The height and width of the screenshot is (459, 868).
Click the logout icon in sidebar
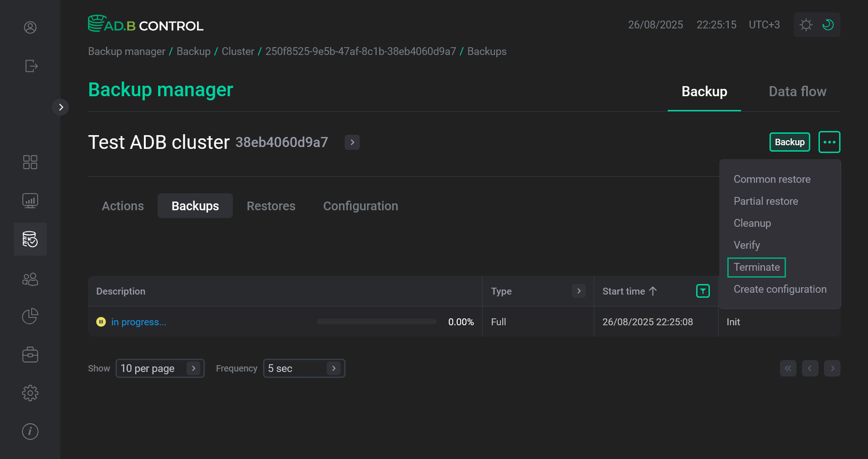[31, 66]
